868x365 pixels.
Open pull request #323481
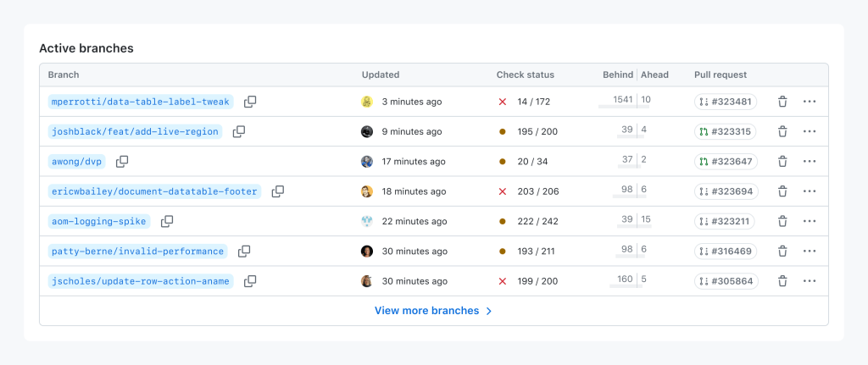pos(725,102)
